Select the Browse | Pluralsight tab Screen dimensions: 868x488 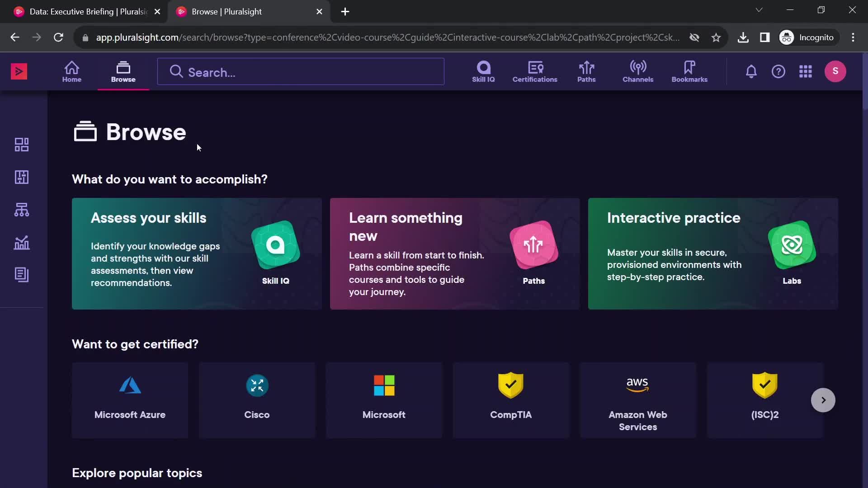tap(248, 12)
